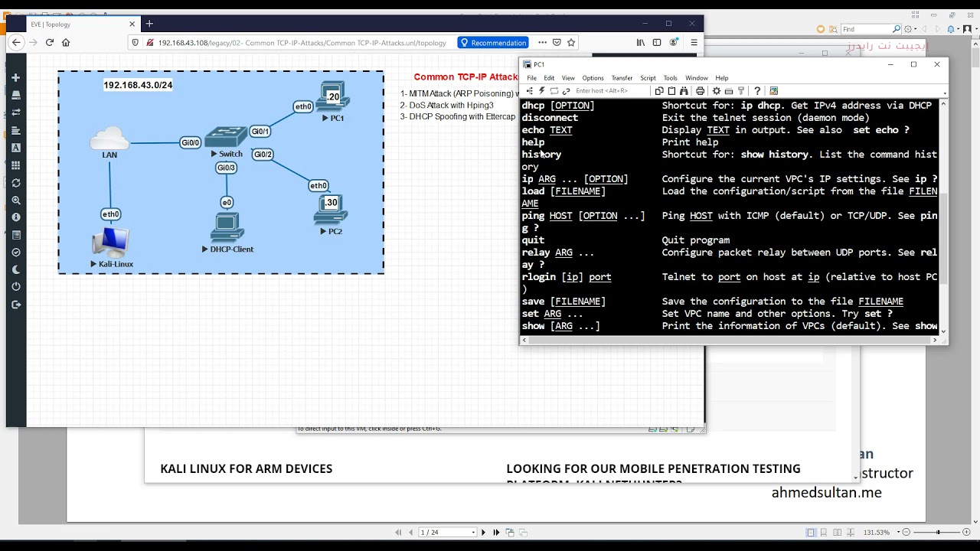This screenshot has height=551, width=980.
Task: Open the Networks icon in EVE sidebar
Action: (x=15, y=113)
